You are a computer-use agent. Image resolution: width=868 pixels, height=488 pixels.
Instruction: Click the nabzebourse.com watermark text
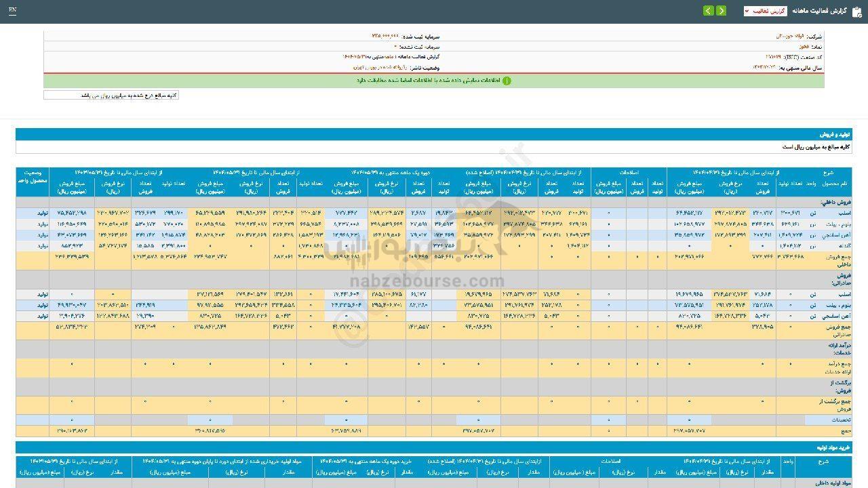pos(427,282)
